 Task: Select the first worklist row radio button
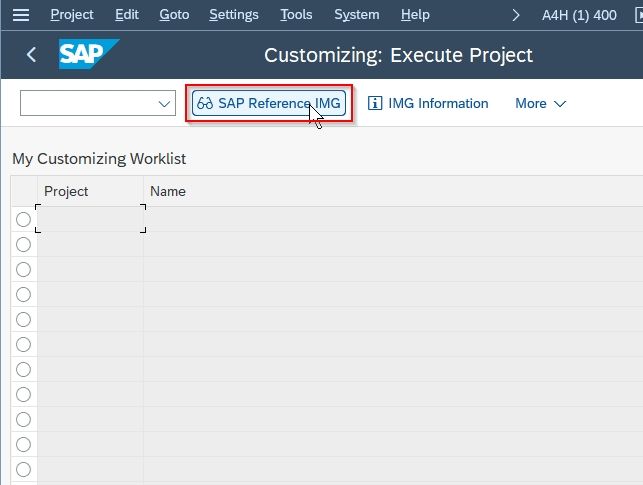coord(23,220)
